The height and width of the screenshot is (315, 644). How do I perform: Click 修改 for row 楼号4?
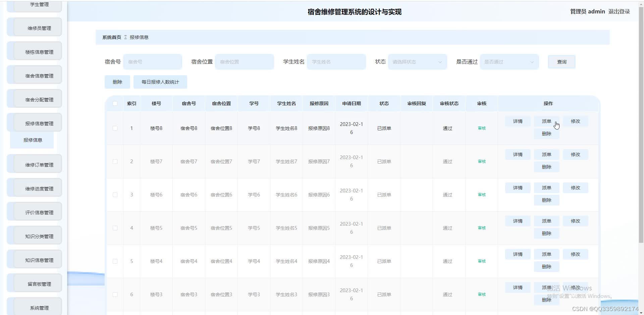pos(575,254)
